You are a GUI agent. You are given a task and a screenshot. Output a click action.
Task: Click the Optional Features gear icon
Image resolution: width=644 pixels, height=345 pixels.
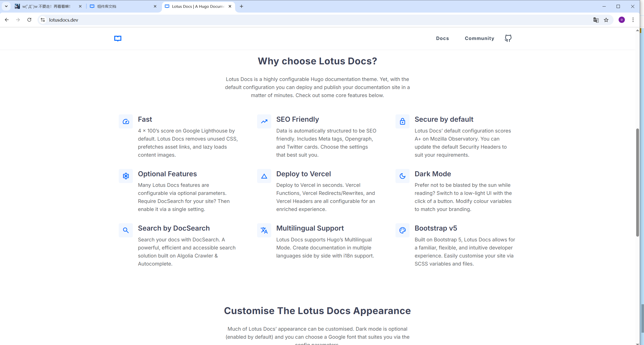point(126,176)
